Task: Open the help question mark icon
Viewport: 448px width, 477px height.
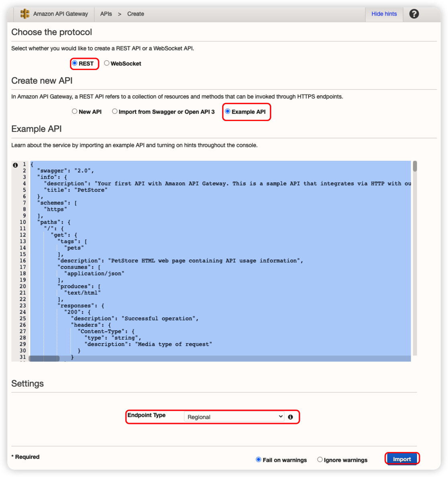Action: pyautogui.click(x=414, y=14)
